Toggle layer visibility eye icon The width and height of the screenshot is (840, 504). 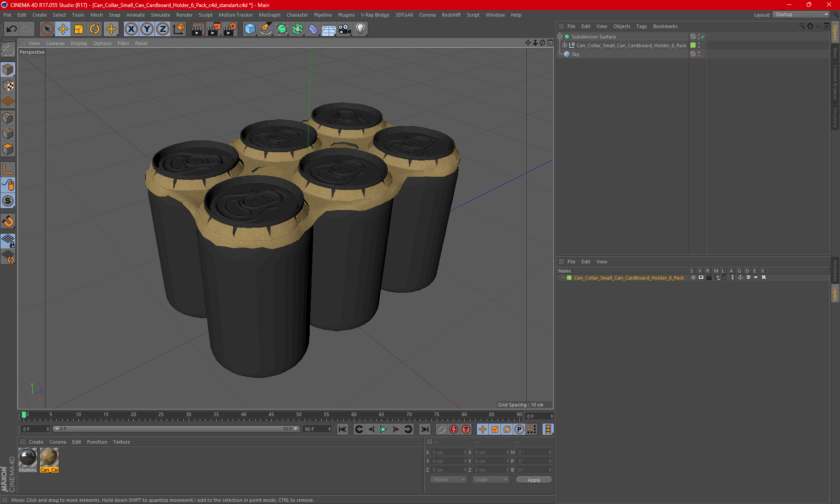point(701,277)
